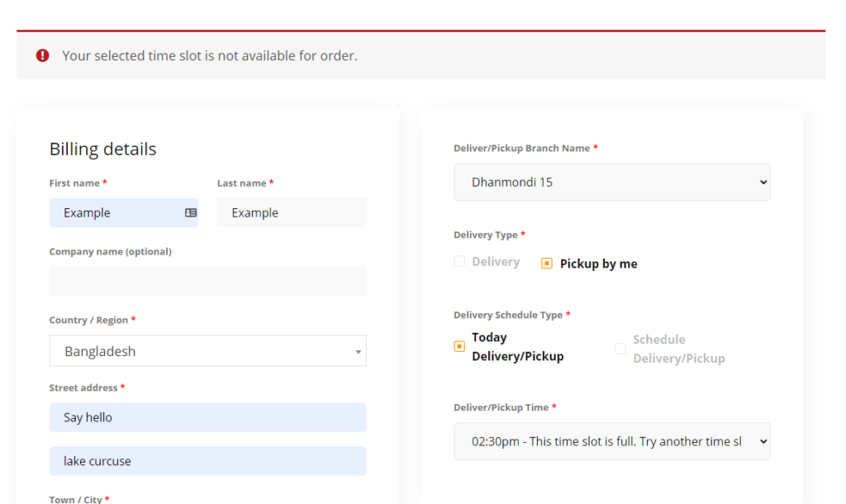846x504 pixels.
Task: Click the Town / City label
Action: pos(75,499)
